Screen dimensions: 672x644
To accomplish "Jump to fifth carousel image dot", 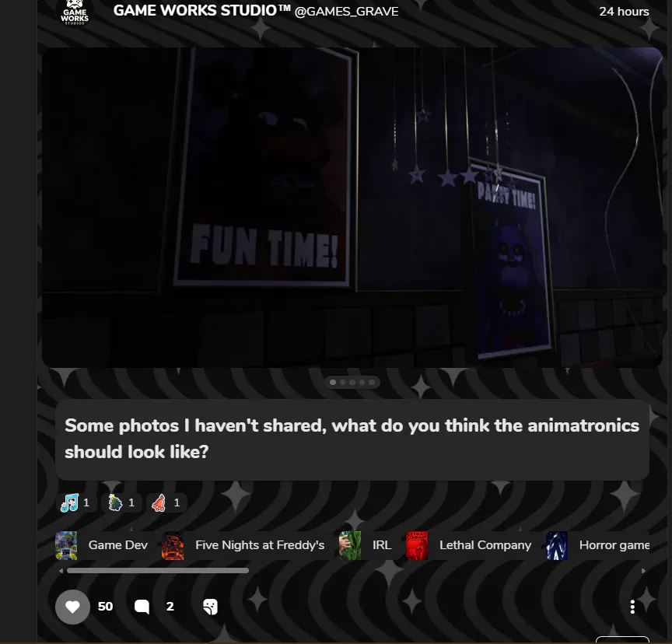I will (372, 382).
